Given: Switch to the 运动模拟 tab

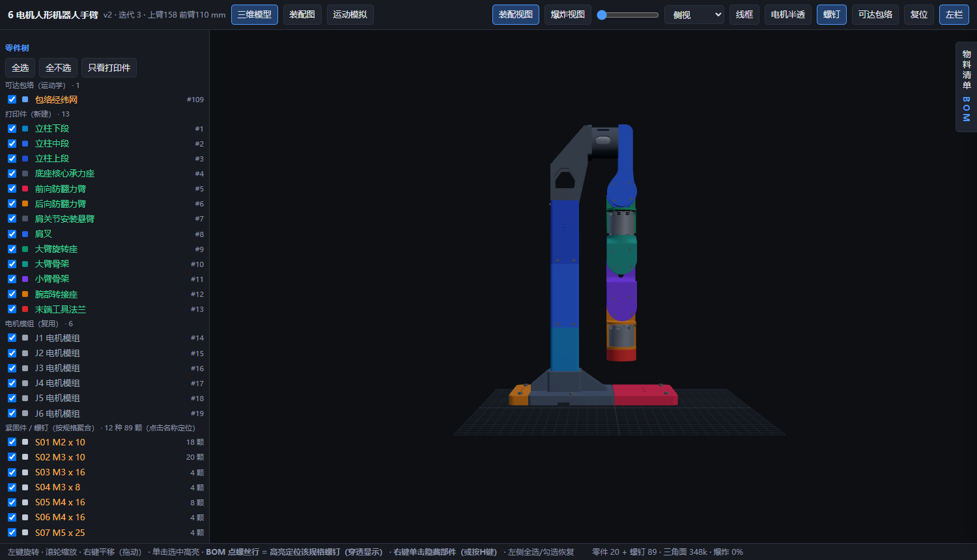Looking at the screenshot, I should (x=350, y=14).
